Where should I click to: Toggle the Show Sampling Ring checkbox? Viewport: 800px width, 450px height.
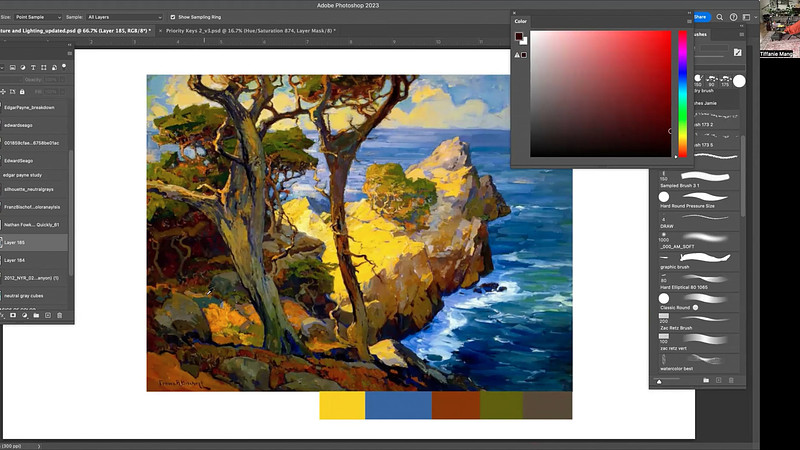pyautogui.click(x=172, y=17)
